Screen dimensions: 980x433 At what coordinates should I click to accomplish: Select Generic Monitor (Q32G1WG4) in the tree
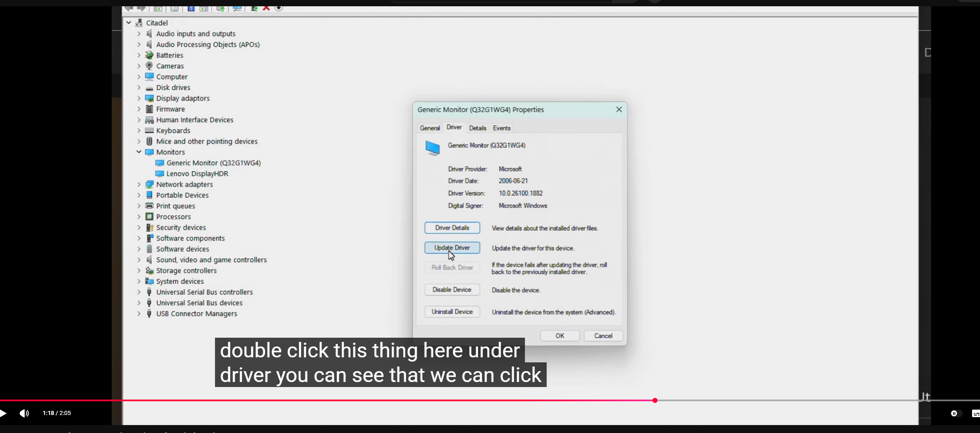pos(213,163)
